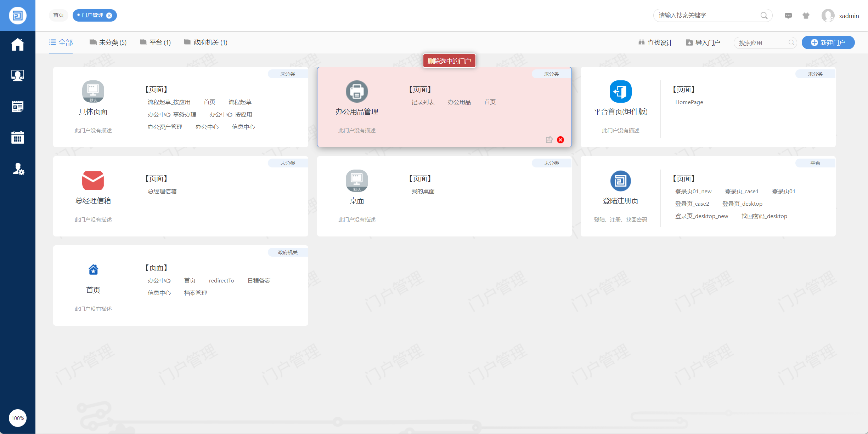Open the calendar sidebar icon
Screen dimensions: 868x434
coord(17,137)
